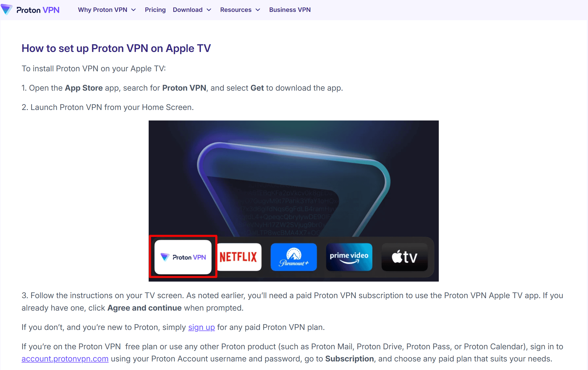The height and width of the screenshot is (370, 588).
Task: Select the Business VPN menu item
Action: coord(290,10)
